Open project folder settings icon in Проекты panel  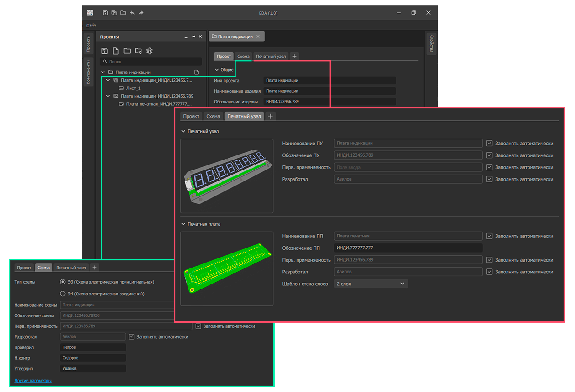click(138, 51)
